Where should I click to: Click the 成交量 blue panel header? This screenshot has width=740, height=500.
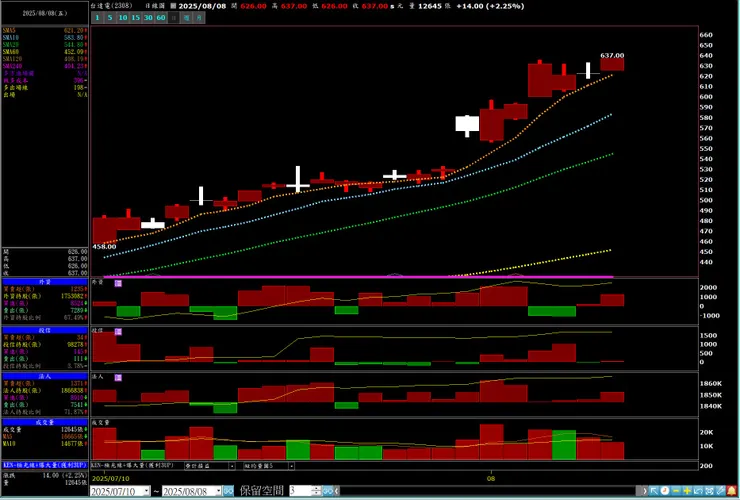point(45,422)
